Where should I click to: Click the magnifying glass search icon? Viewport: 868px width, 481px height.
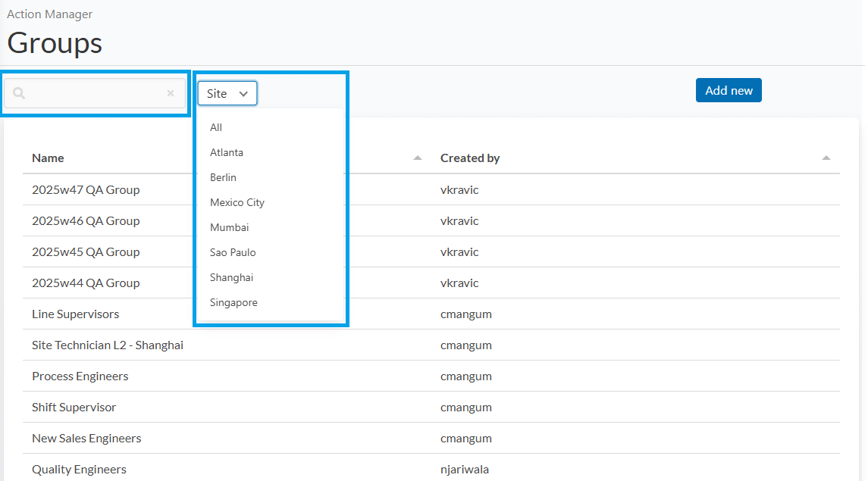20,93
